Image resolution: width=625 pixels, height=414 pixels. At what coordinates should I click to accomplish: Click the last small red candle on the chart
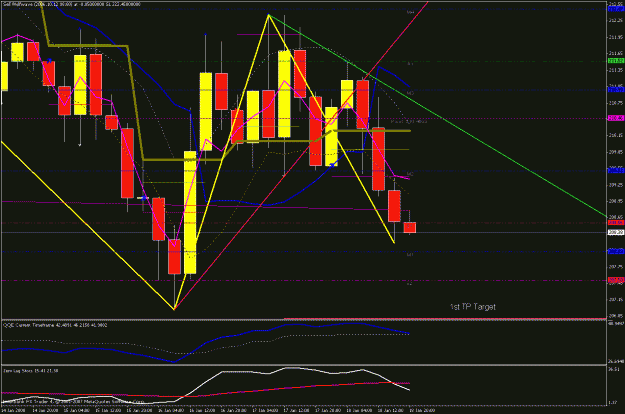coord(410,228)
